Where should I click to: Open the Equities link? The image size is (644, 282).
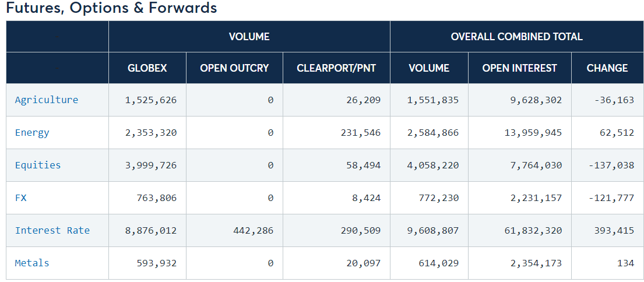[x=38, y=165]
